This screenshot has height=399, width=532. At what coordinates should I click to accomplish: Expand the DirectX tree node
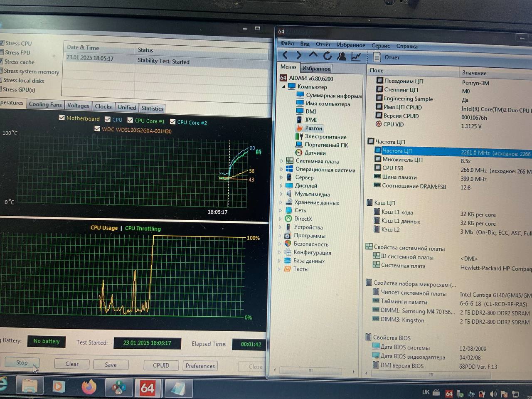[x=281, y=219]
